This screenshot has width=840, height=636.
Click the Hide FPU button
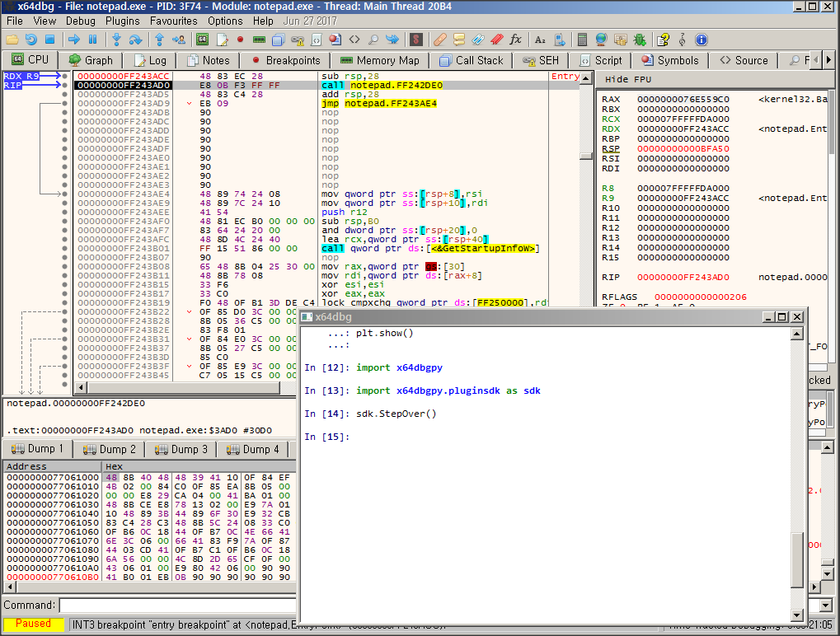pyautogui.click(x=628, y=79)
